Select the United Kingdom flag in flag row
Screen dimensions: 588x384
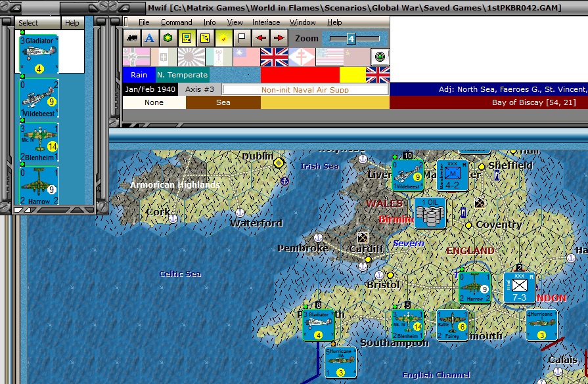coord(274,57)
